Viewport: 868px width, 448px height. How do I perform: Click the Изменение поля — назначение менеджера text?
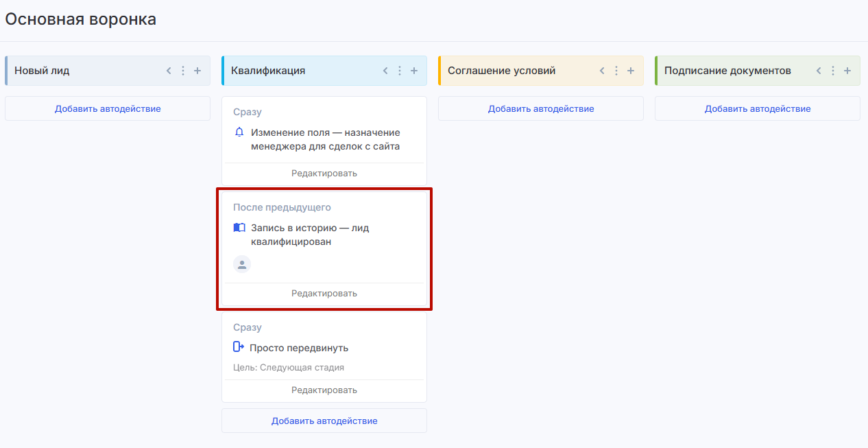326,139
